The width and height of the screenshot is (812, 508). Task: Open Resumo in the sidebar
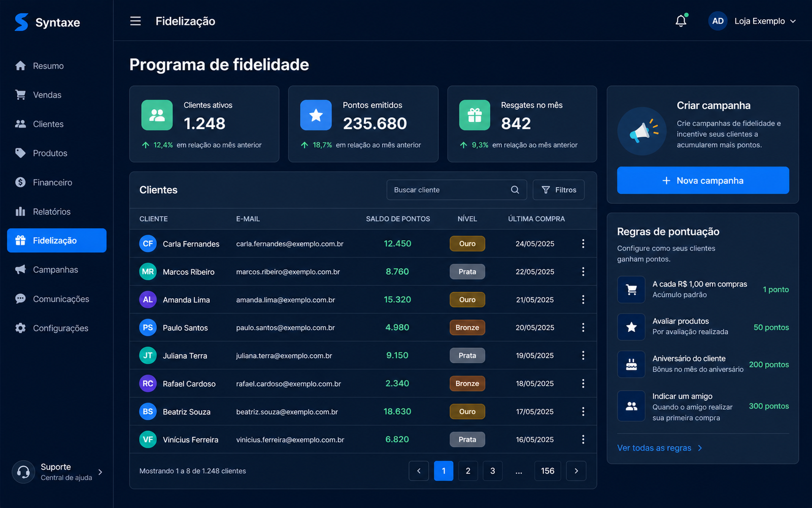pyautogui.click(x=57, y=66)
